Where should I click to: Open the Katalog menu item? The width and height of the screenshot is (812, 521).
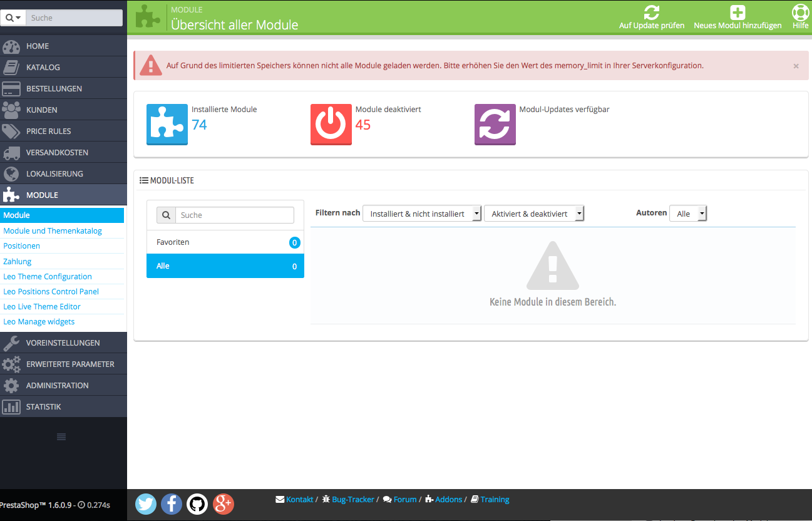click(x=63, y=68)
